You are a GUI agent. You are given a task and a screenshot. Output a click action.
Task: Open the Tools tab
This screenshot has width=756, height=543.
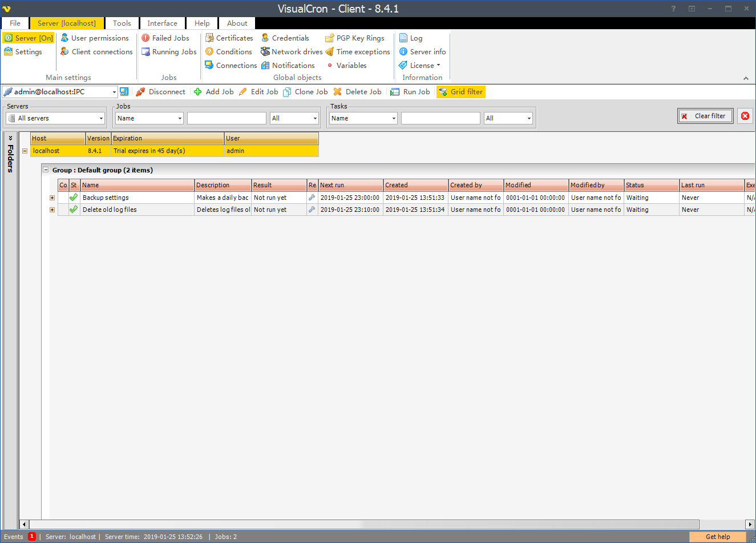tap(122, 23)
